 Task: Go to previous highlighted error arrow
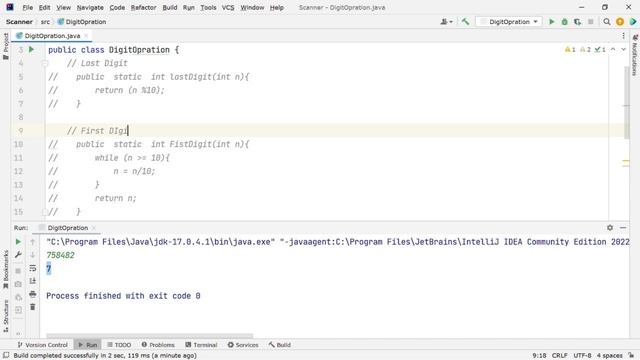coord(613,49)
